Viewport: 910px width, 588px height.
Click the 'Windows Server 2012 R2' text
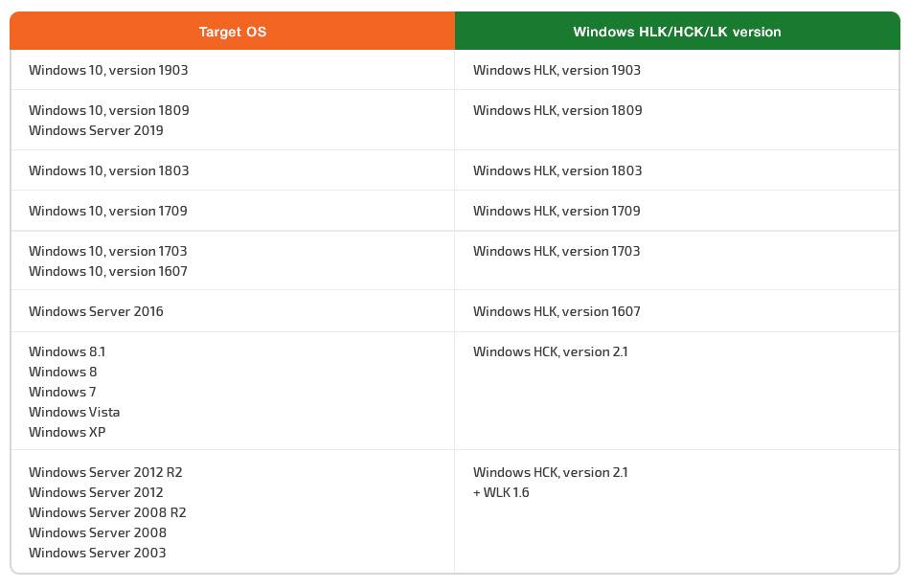click(105, 472)
